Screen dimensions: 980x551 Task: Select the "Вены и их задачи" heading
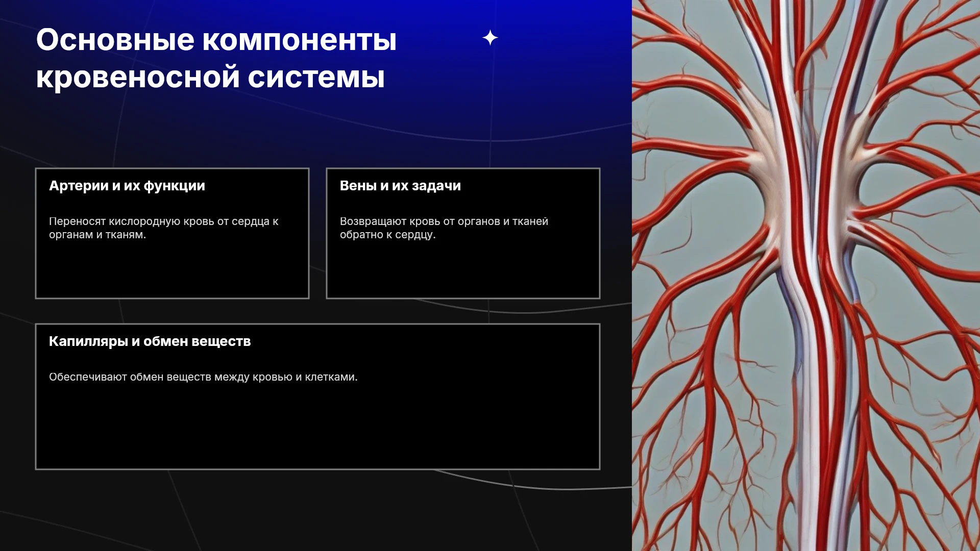(400, 186)
